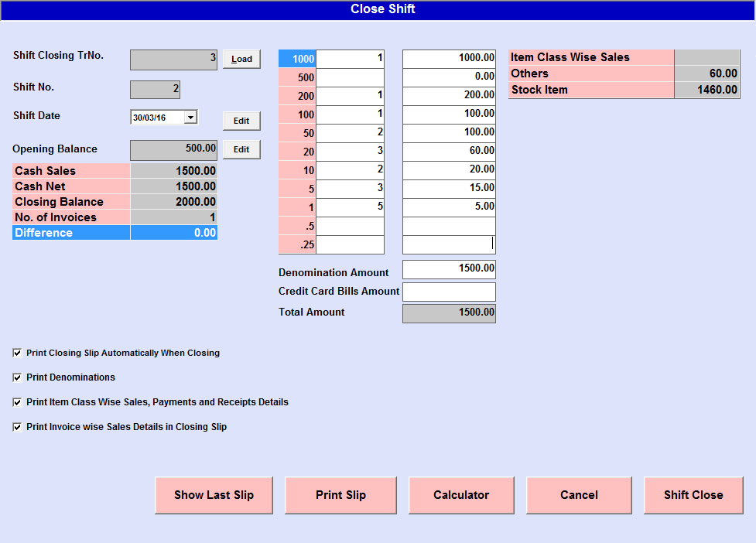The width and height of the screenshot is (756, 543).
Task: Open the Shift Date dropdown
Action: click(191, 118)
